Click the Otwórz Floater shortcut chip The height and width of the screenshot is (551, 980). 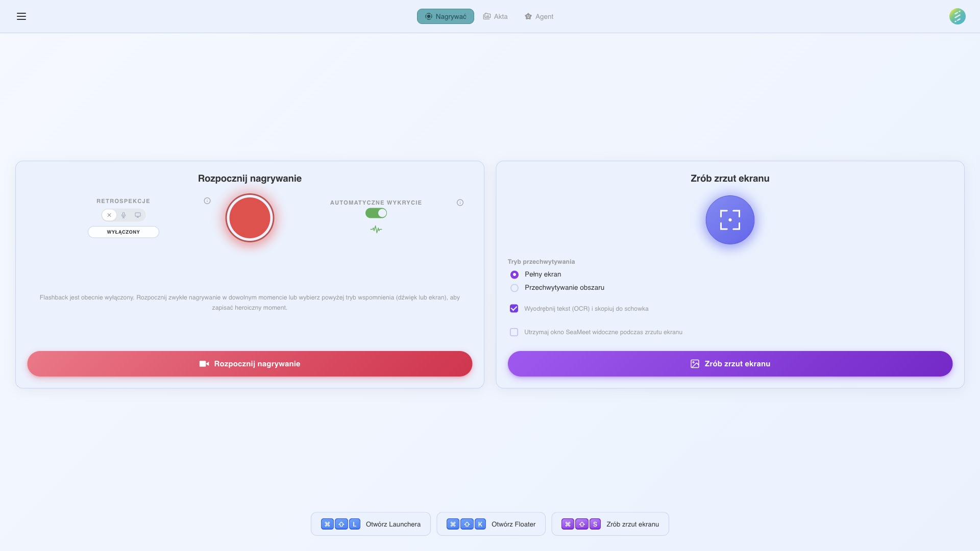point(491,523)
